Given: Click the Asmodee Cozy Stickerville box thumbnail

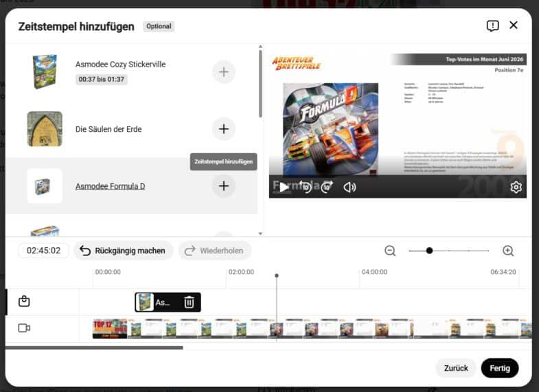Looking at the screenshot, I should 45,71.
